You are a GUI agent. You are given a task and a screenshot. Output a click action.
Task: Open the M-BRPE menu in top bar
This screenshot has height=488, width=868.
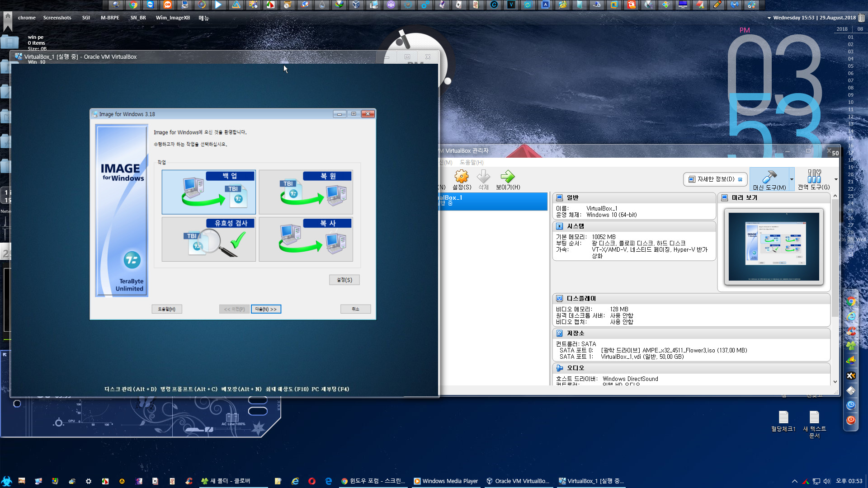click(x=110, y=18)
